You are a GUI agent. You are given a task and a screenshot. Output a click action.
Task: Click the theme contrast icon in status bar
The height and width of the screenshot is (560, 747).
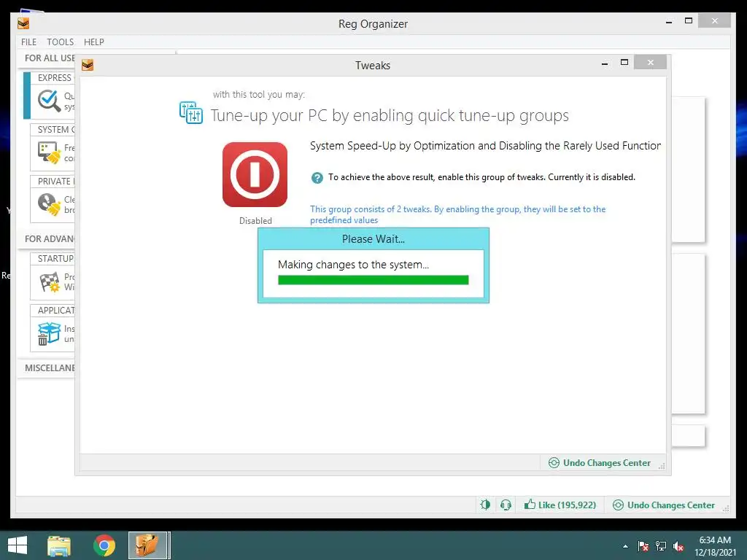click(485, 505)
